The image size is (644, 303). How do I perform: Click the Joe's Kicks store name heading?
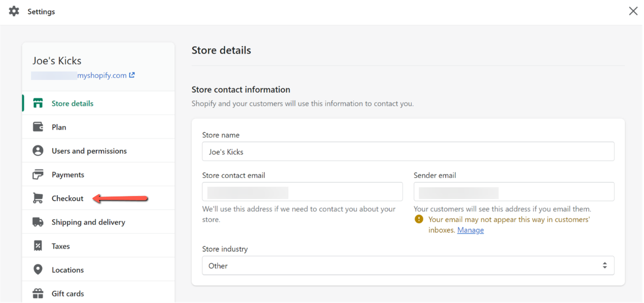pos(57,61)
